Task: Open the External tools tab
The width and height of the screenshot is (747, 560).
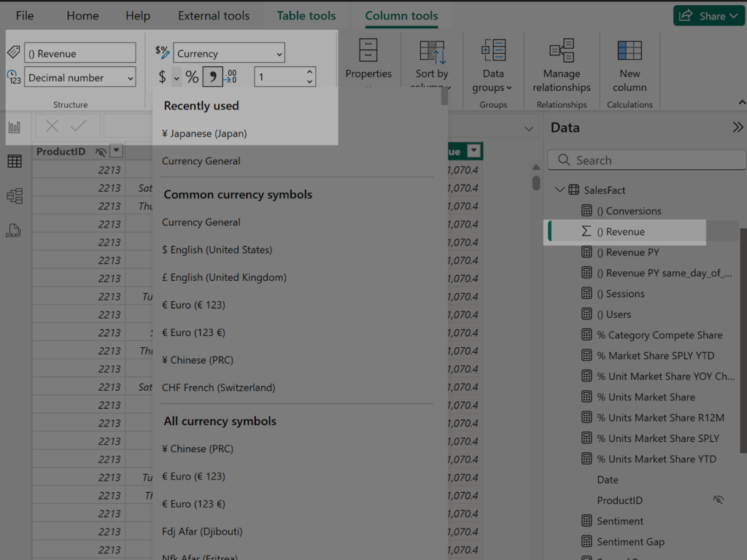Action: 213,15
